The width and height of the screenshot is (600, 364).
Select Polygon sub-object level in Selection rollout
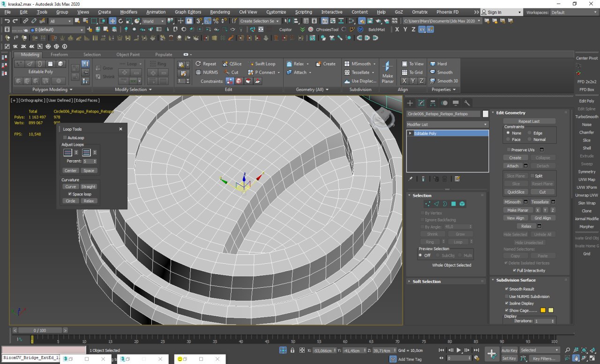coord(453,204)
